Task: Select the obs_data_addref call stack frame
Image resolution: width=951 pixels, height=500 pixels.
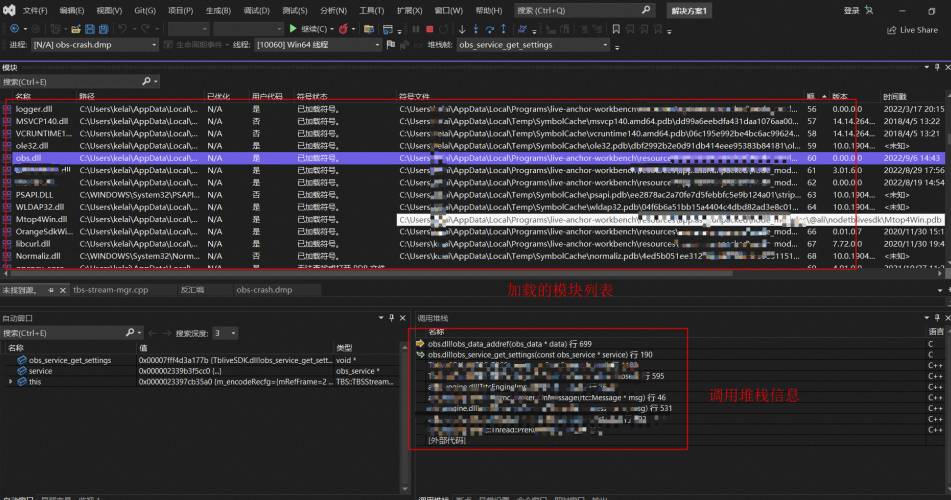Action: [x=509, y=344]
